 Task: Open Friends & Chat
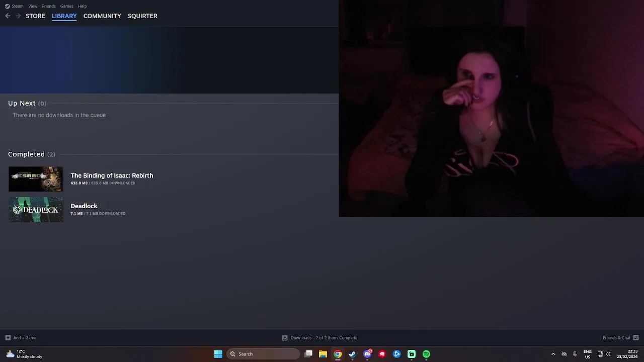(616, 338)
